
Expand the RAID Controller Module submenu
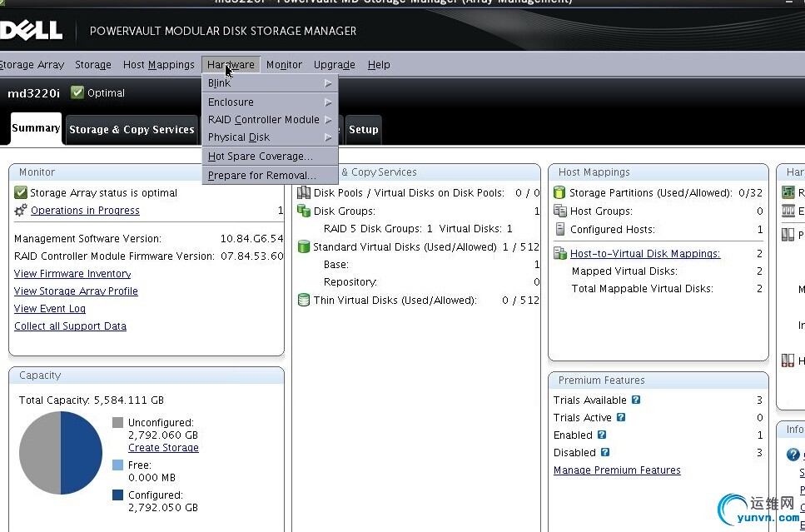[270, 120]
